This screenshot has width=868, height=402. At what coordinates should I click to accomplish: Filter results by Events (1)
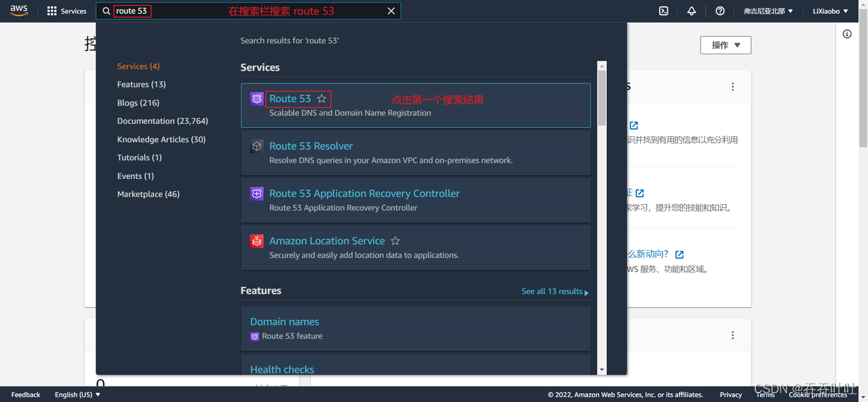pos(136,176)
